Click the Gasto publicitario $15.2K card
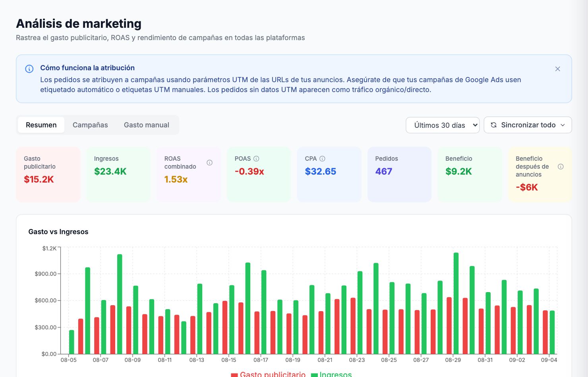This screenshot has height=377, width=588. point(48,175)
